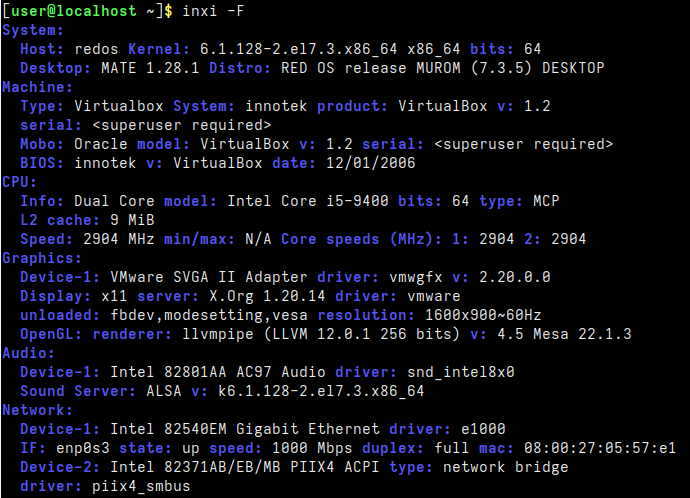Click the CPU: section header
The image size is (690, 498).
coord(19,182)
